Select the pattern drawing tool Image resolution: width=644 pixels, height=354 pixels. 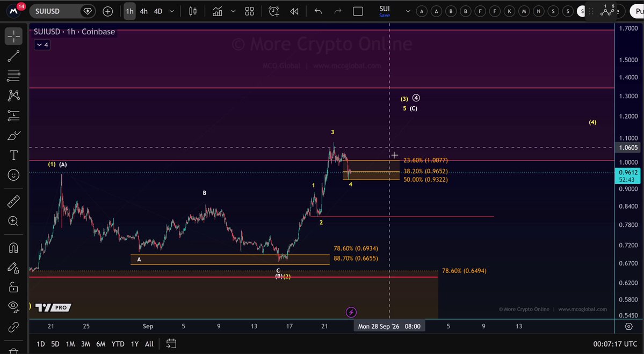pyautogui.click(x=13, y=95)
